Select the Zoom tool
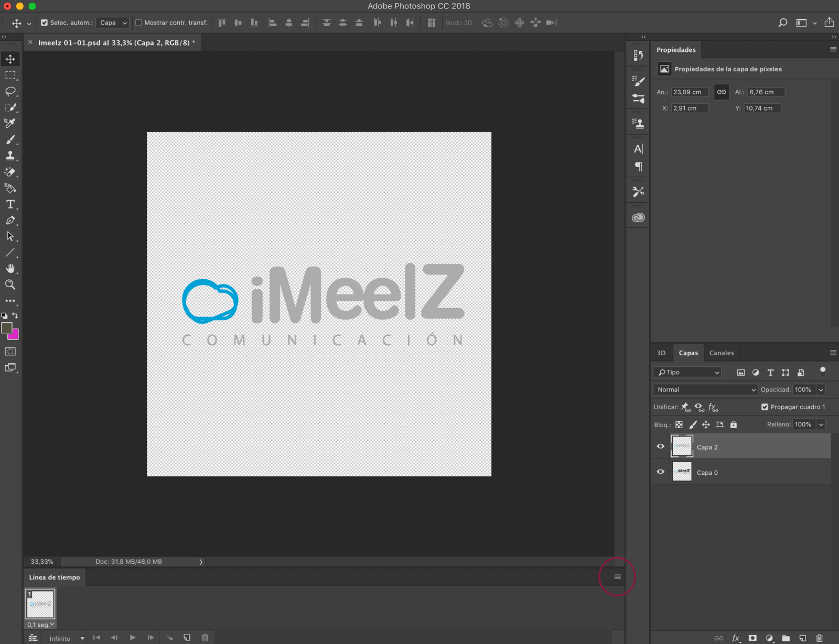This screenshot has height=644, width=839. tap(10, 285)
